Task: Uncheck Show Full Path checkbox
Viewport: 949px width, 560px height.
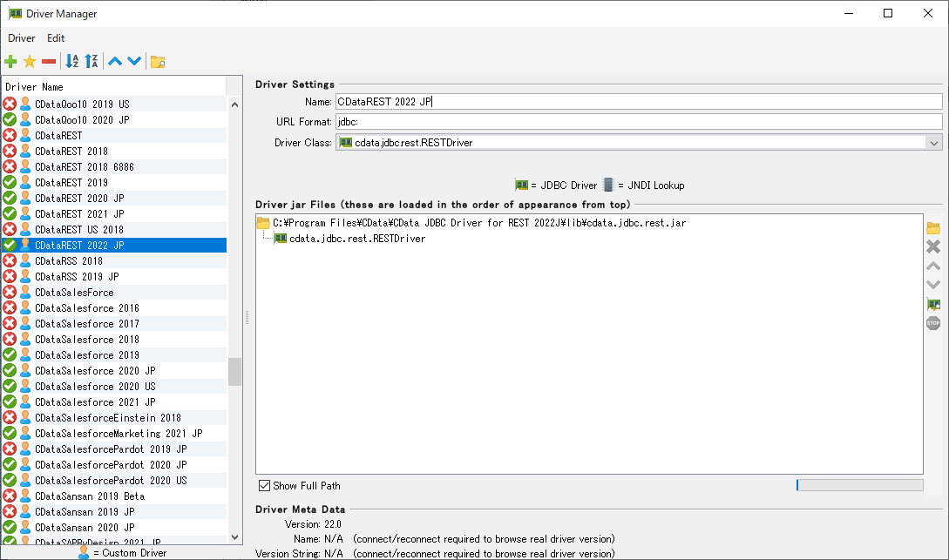Action: coord(265,485)
